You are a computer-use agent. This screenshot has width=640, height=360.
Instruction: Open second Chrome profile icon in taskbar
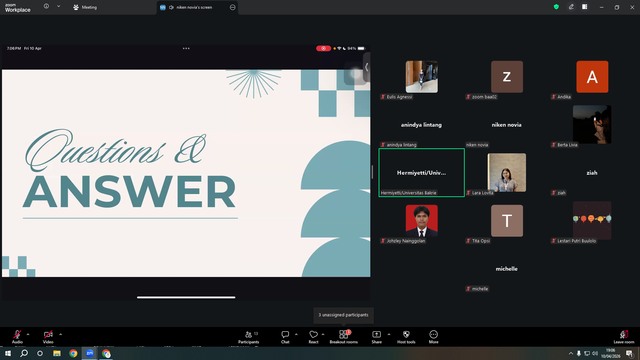(x=106, y=353)
